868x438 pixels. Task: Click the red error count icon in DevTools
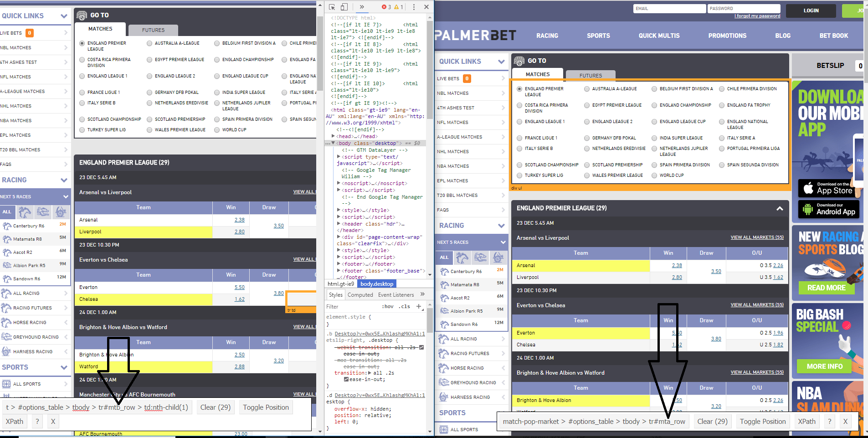(x=384, y=7)
